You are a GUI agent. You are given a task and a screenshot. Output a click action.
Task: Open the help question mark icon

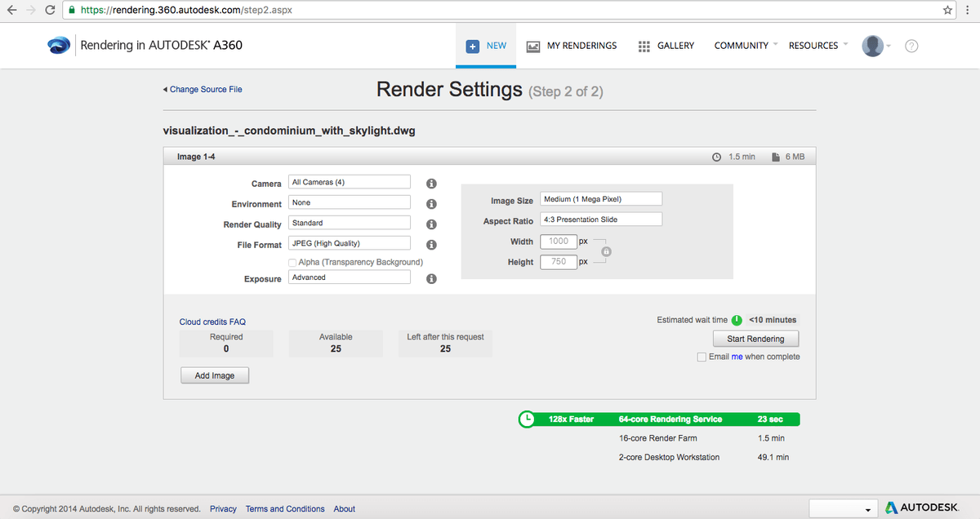tap(911, 46)
